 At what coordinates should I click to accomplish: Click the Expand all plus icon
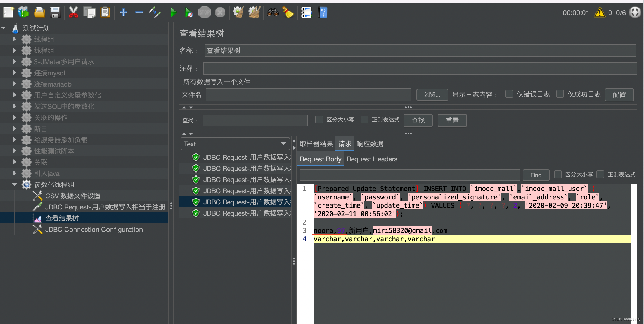pyautogui.click(x=123, y=13)
